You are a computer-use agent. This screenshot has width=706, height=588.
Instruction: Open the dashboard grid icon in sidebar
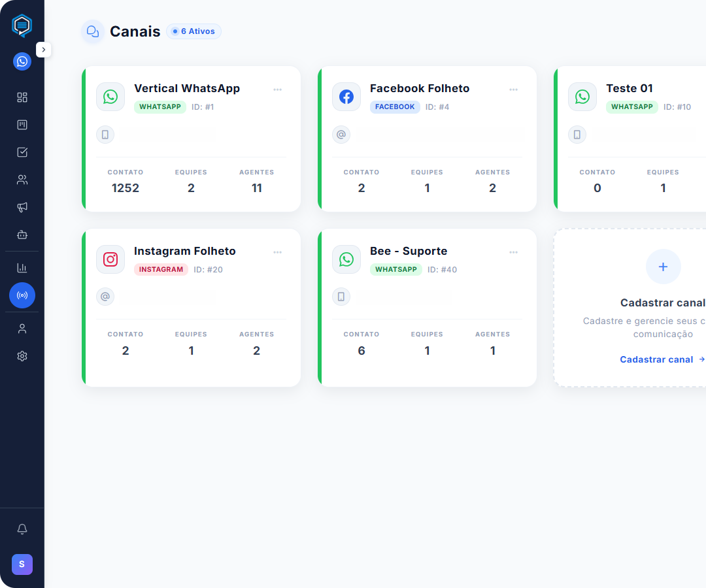22,97
